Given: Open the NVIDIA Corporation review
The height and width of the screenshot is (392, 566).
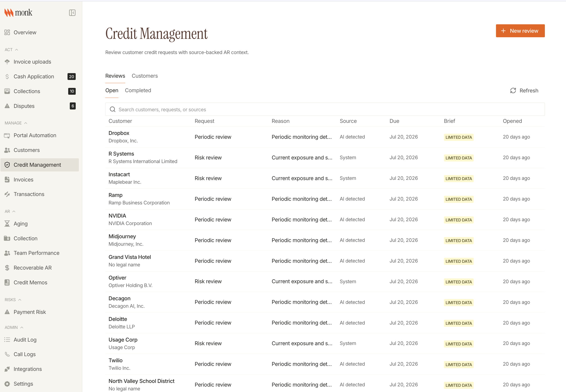Looking at the screenshot, I should [325, 219].
